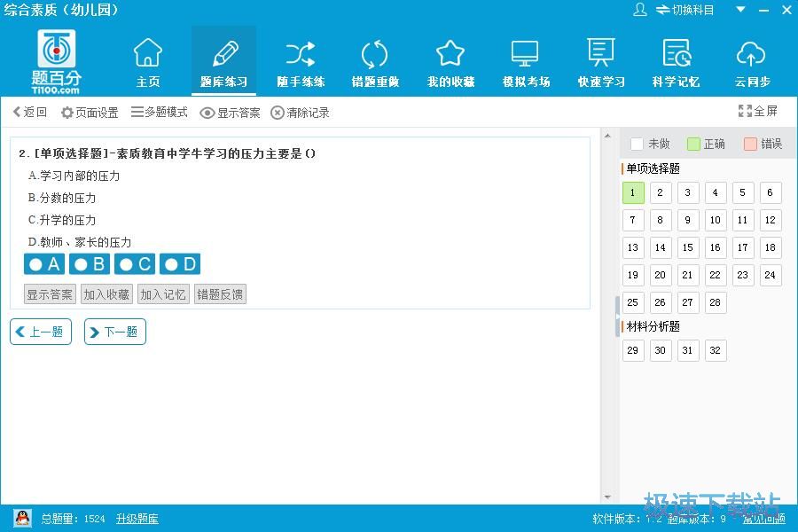
Task: Jump to question 1
Action: 633,192
